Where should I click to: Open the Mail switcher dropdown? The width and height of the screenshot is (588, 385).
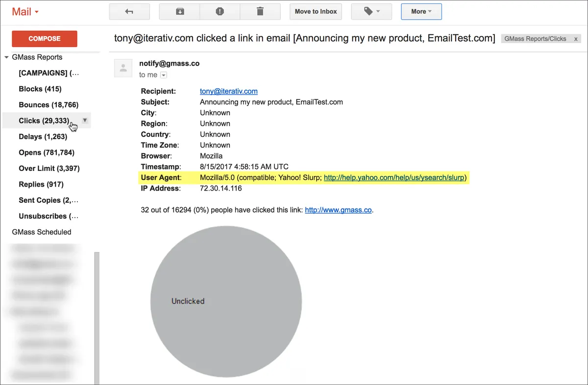25,12
